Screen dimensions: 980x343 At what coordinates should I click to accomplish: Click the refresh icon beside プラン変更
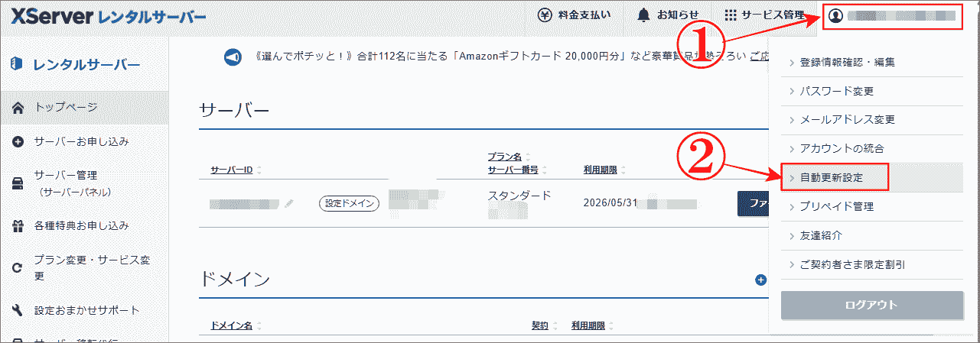click(x=19, y=267)
